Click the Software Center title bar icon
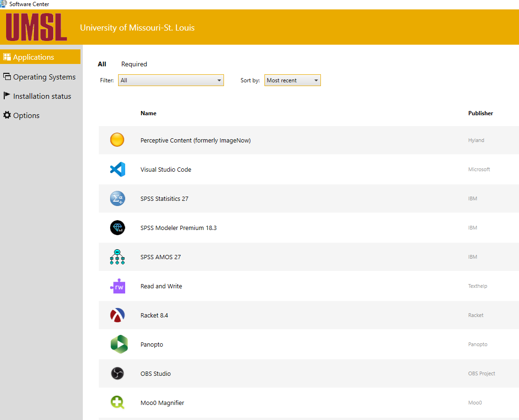Image resolution: width=519 pixels, height=420 pixels. click(x=4, y=4)
